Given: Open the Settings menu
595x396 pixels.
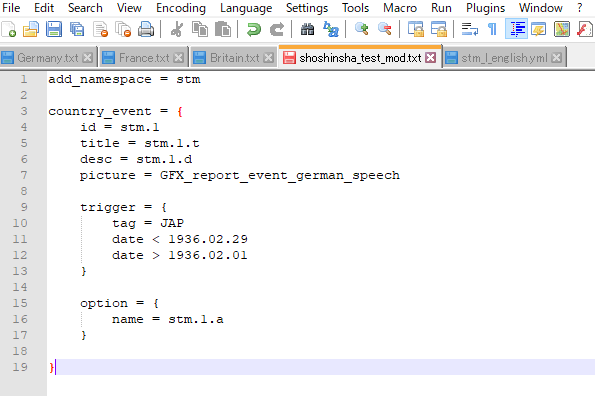Looking at the screenshot, I should (307, 8).
